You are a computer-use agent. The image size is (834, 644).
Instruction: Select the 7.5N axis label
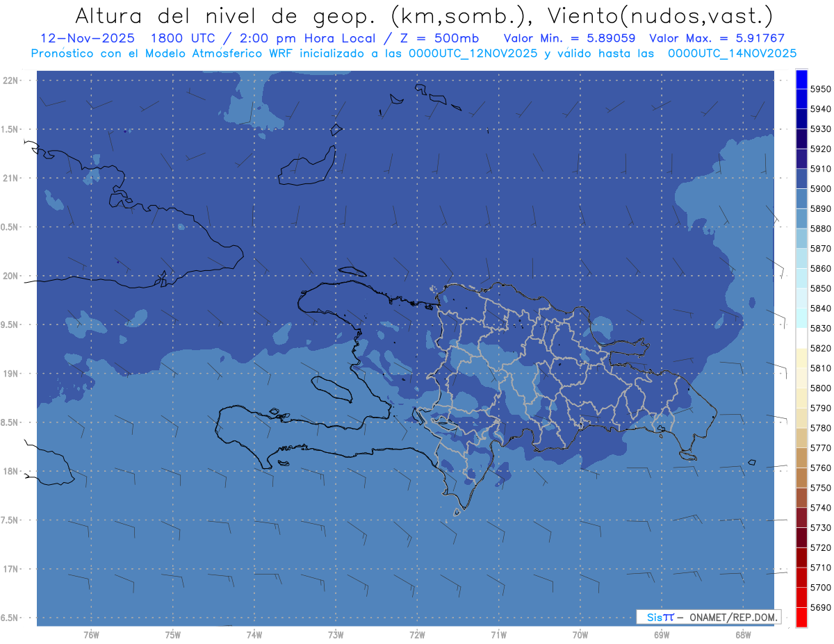click(x=10, y=520)
